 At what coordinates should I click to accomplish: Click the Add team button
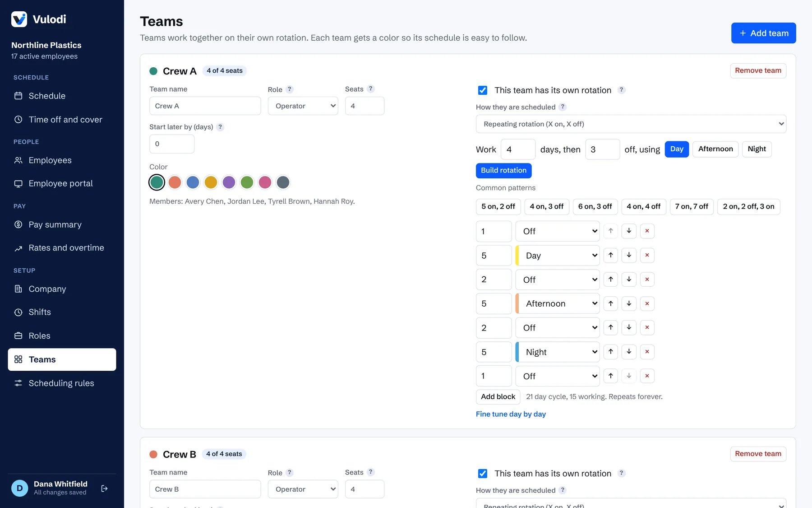tap(763, 33)
